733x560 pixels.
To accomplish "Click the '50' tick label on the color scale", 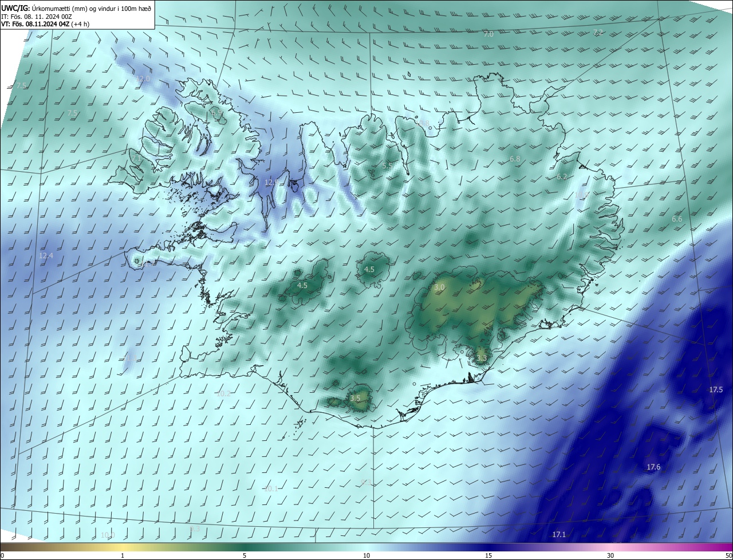I will tap(728, 555).
